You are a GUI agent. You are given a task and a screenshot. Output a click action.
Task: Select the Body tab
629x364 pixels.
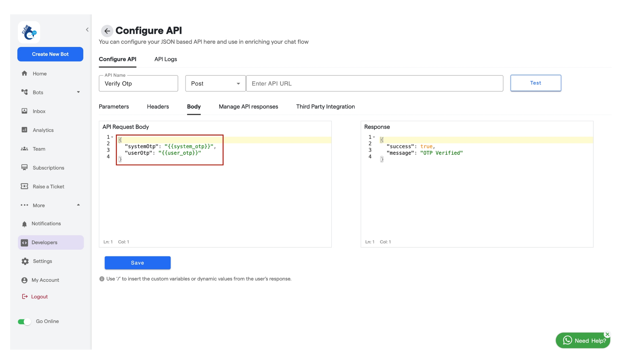(194, 107)
